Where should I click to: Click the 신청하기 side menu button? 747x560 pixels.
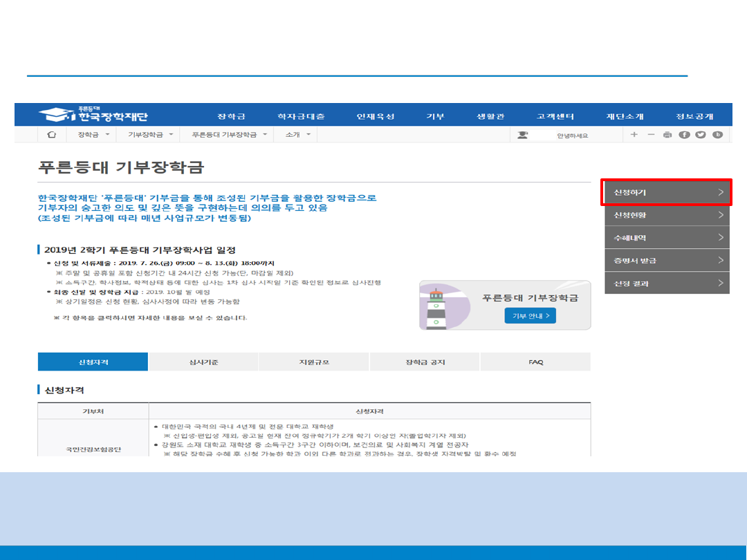pyautogui.click(x=667, y=192)
